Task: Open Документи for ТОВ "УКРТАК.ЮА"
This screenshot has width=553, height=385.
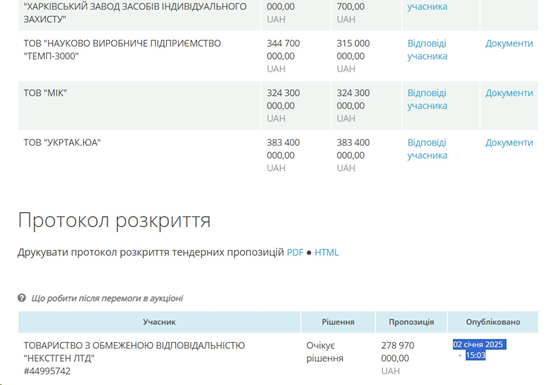Action: [509, 143]
